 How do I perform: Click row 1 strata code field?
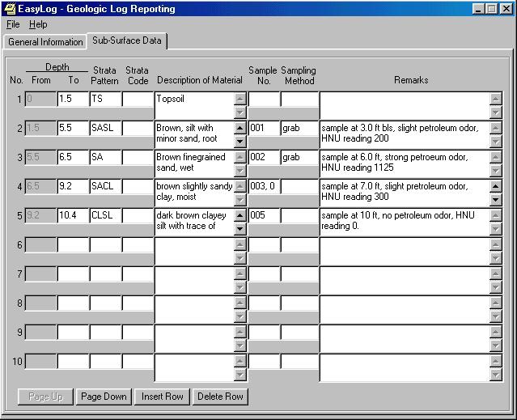coord(138,99)
